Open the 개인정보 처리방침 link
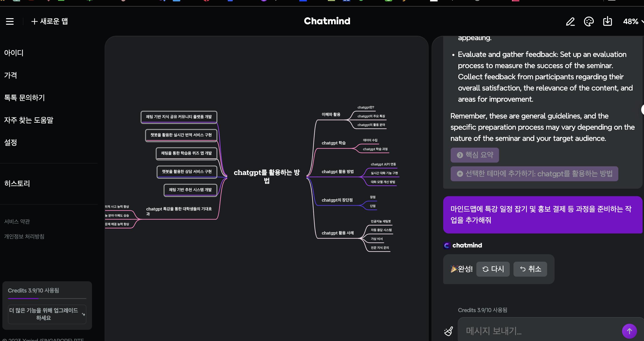 (x=24, y=237)
